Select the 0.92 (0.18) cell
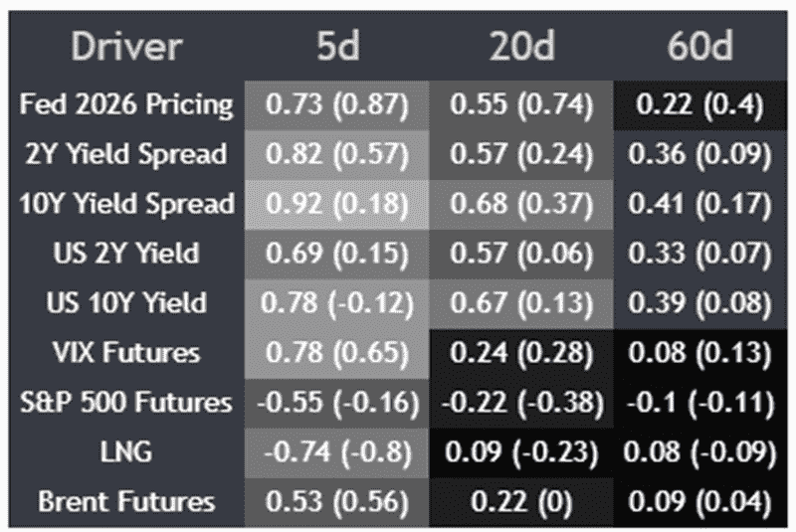 coord(337,204)
